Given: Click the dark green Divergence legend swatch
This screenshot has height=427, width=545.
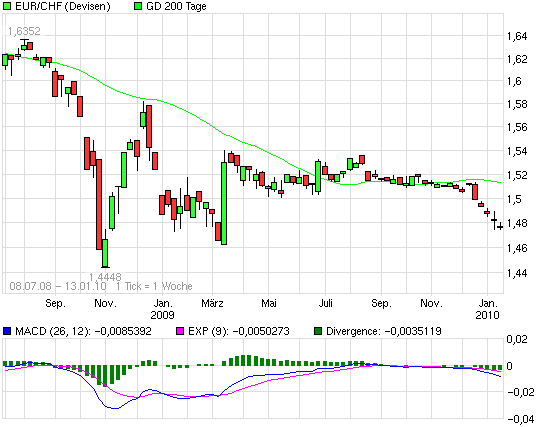Looking at the screenshot, I should click(x=318, y=331).
